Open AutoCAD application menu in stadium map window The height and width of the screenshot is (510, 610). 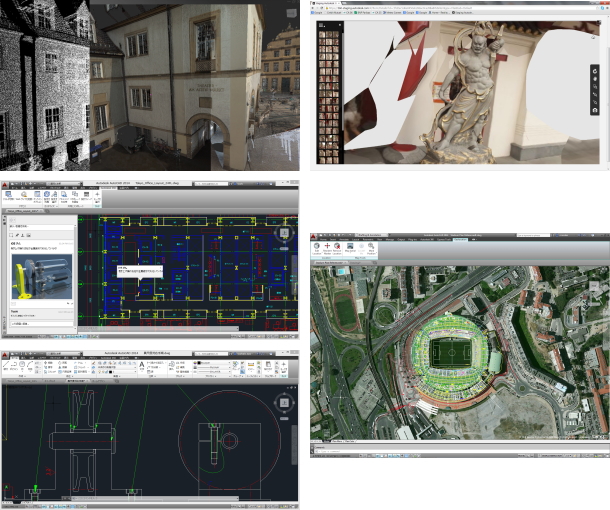click(316, 237)
